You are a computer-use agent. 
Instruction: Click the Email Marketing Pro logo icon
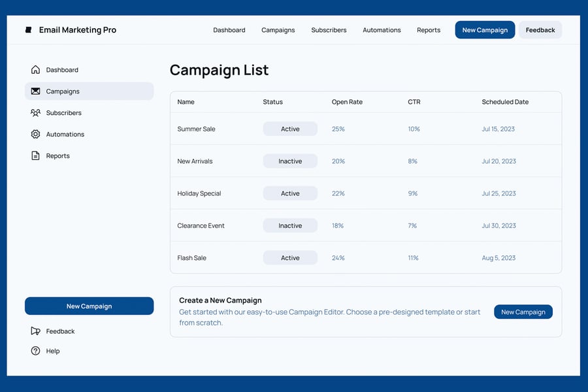click(28, 30)
